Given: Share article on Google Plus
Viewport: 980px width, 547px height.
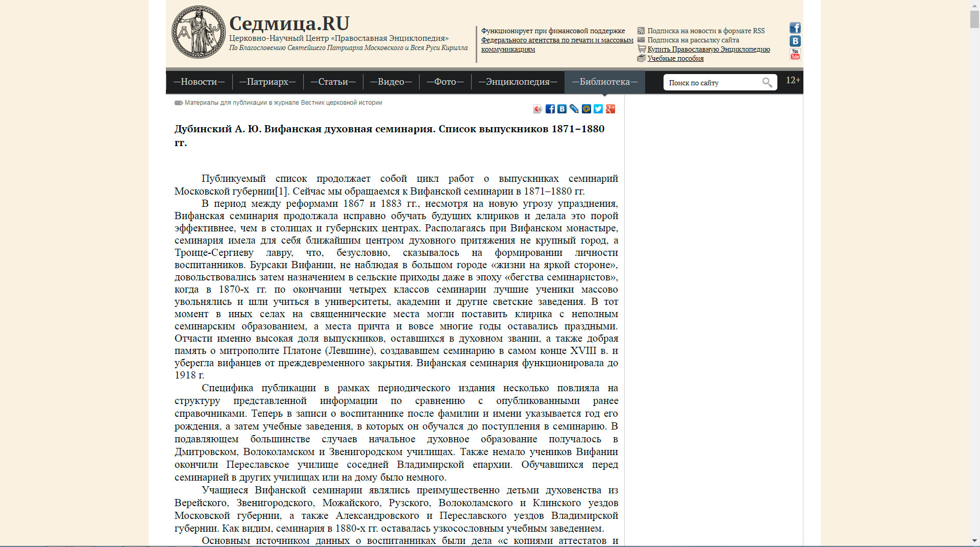Looking at the screenshot, I should [x=610, y=109].
